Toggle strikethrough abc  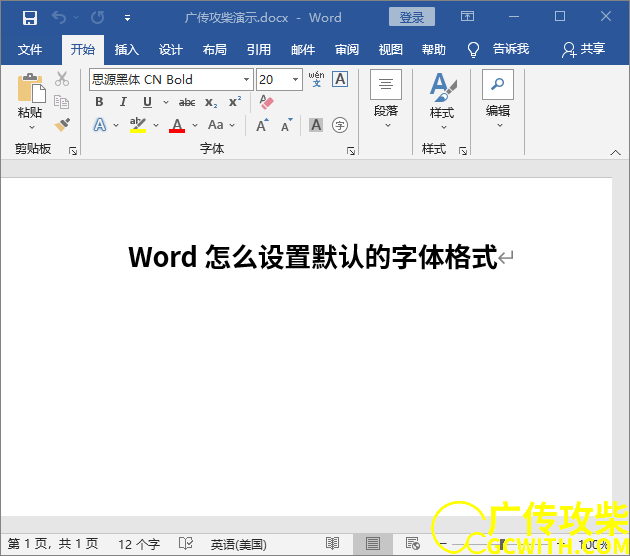coord(187,102)
